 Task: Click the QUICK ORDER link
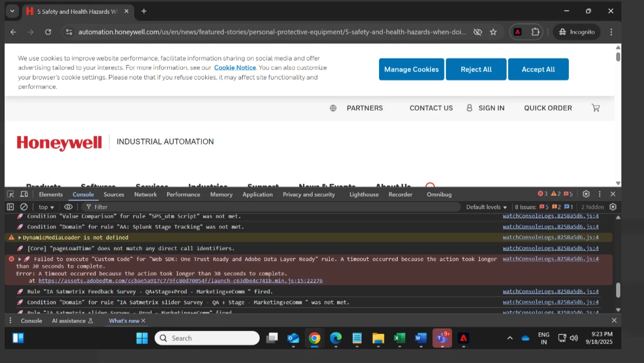(548, 108)
